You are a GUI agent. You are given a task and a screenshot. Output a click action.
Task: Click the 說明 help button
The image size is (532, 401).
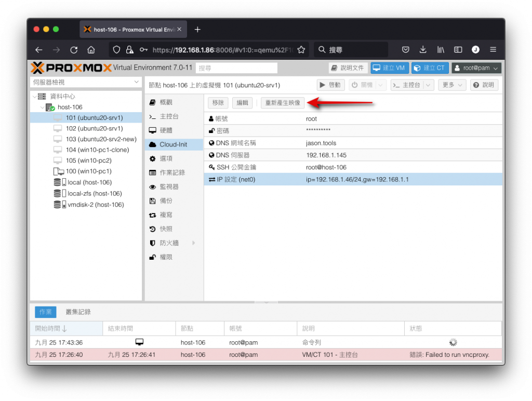484,85
